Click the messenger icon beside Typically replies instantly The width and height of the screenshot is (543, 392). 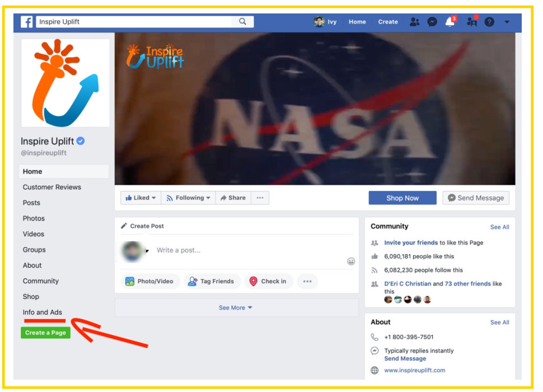tap(375, 351)
